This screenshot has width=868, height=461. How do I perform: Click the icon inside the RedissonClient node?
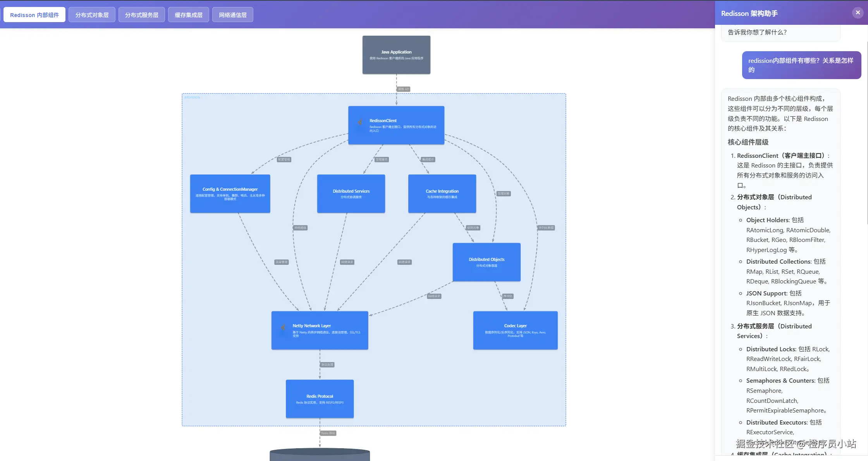tap(360, 123)
